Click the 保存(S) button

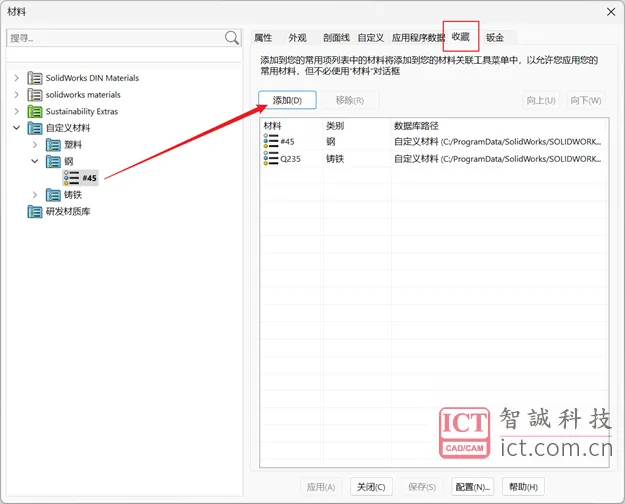point(422,487)
